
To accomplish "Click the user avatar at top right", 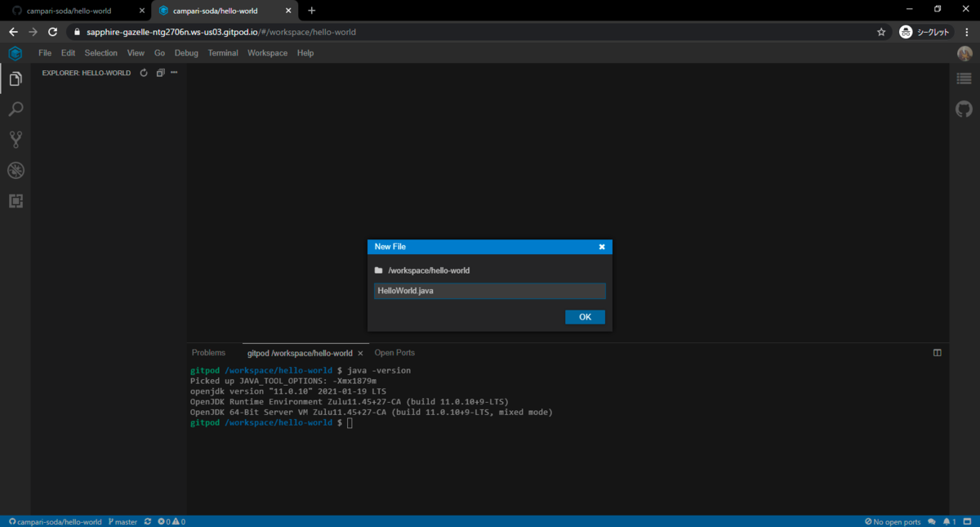I will [x=964, y=53].
